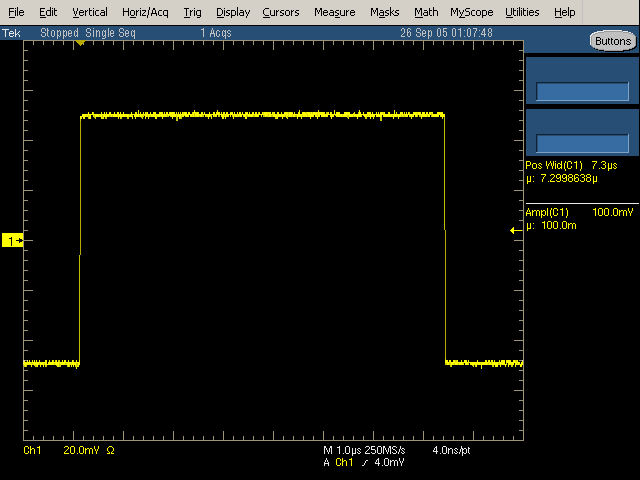Select the Cursors menu
The width and height of the screenshot is (640, 480).
click(280, 12)
